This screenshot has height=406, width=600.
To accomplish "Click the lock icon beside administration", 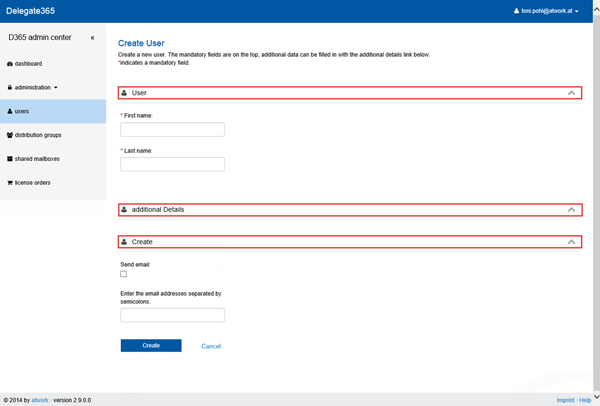I will point(10,87).
